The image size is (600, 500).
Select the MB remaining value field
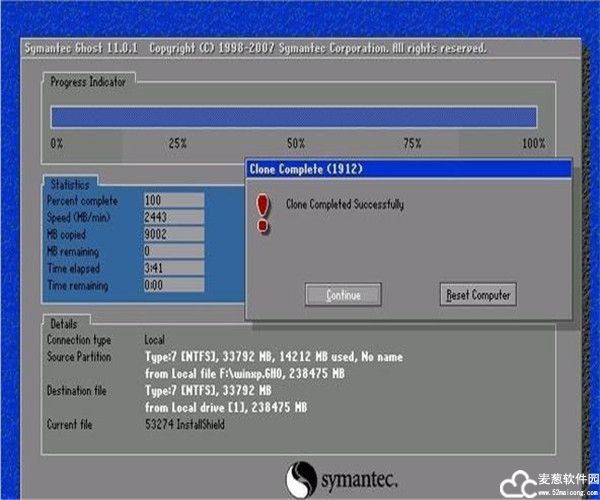(173, 251)
